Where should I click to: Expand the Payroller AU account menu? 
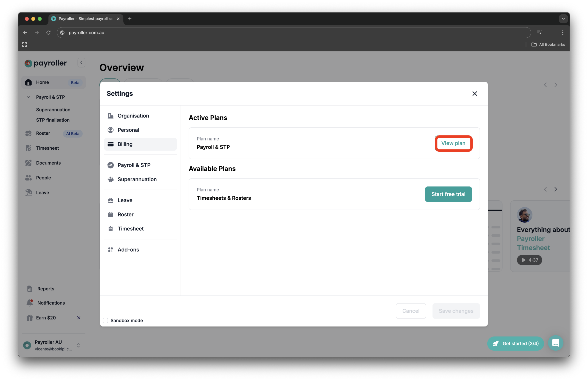coord(79,345)
